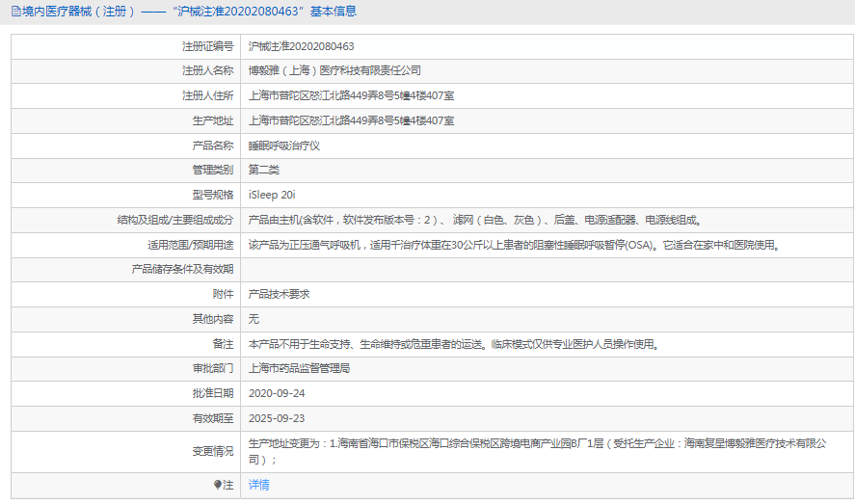Click the 变更情况 label
This screenshot has height=504, width=855.
213,451
